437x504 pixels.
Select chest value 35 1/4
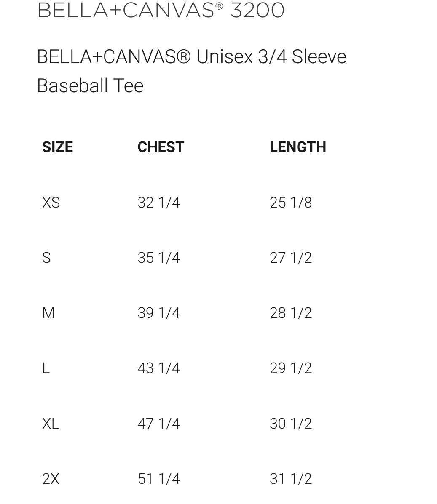(159, 258)
